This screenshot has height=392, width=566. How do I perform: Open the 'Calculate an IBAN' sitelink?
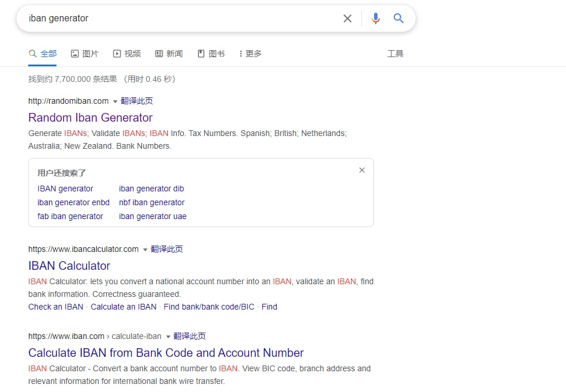123,307
